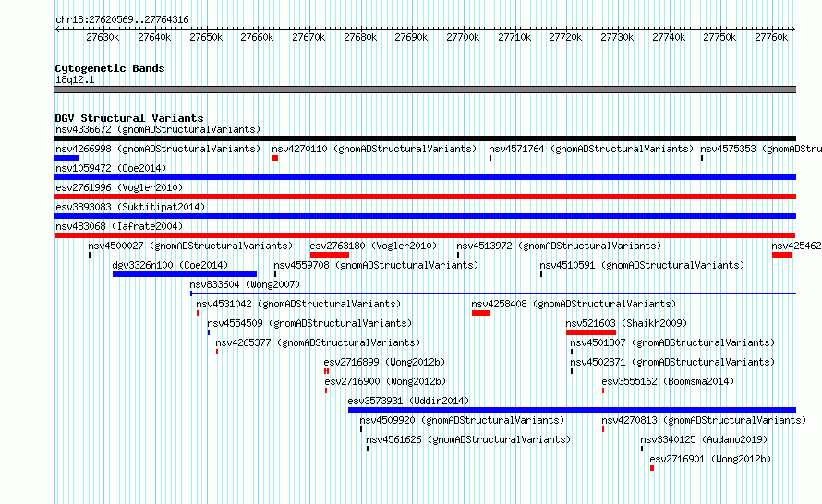Click dgv3326n100 (Coe2014) label
The image size is (822, 504).
(170, 265)
